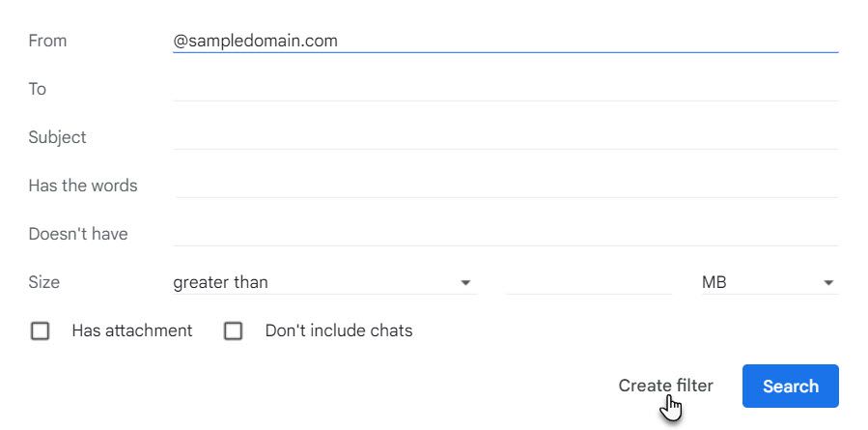The height and width of the screenshot is (430, 868).
Task: Click the "Has the words" label
Action: point(83,186)
